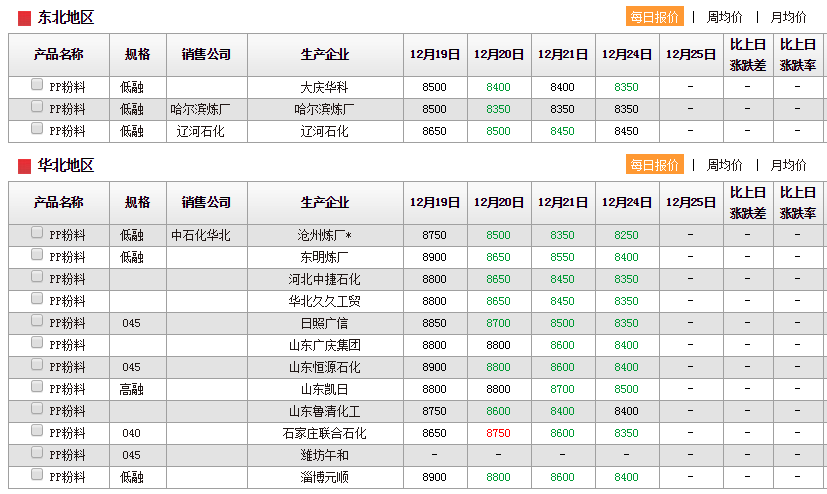
Task: Open the 每日报价 tab for 东北地区
Action: tap(655, 17)
